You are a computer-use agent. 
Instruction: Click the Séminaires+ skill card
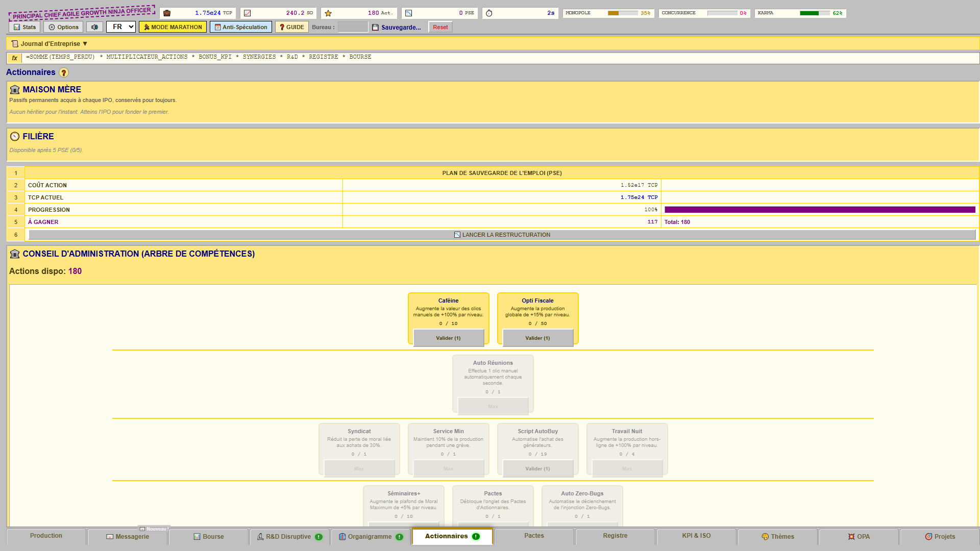[x=404, y=506]
